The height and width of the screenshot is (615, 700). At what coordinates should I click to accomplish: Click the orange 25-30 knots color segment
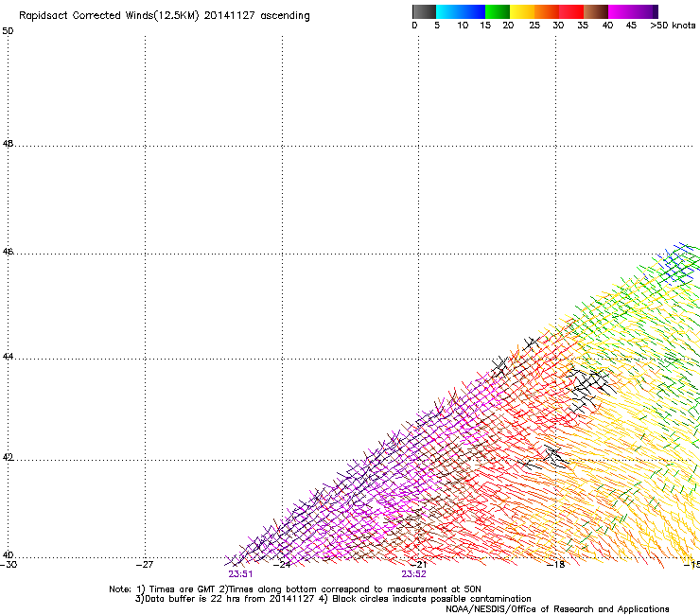click(547, 11)
